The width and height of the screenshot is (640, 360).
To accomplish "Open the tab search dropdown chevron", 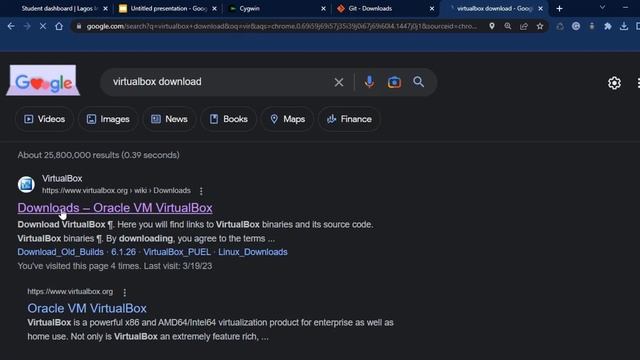I will tap(602, 8).
